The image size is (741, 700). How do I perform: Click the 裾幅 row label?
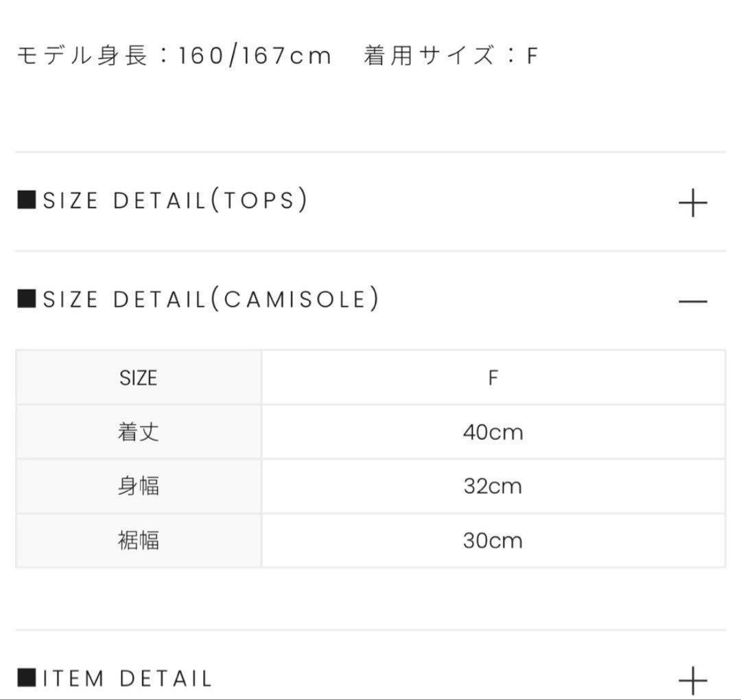point(138,541)
